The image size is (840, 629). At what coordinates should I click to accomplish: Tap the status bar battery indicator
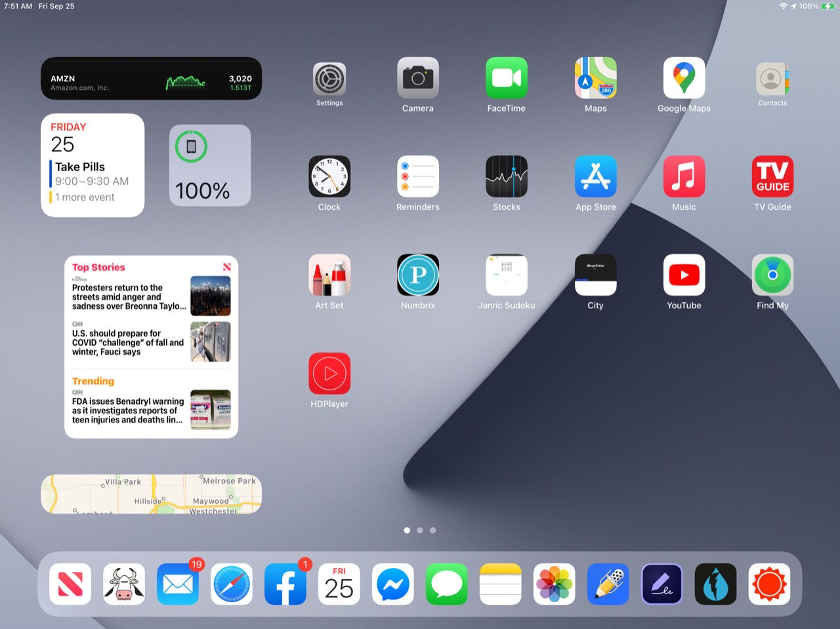click(827, 6)
